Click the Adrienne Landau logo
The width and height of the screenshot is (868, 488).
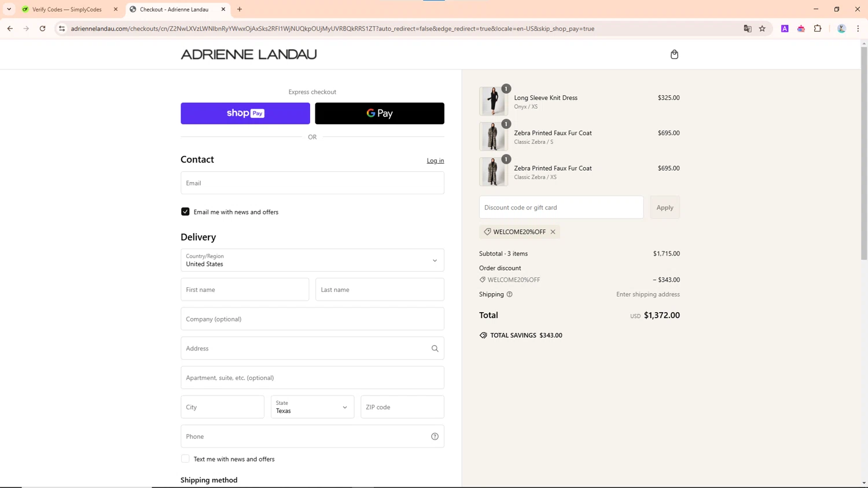point(249,54)
